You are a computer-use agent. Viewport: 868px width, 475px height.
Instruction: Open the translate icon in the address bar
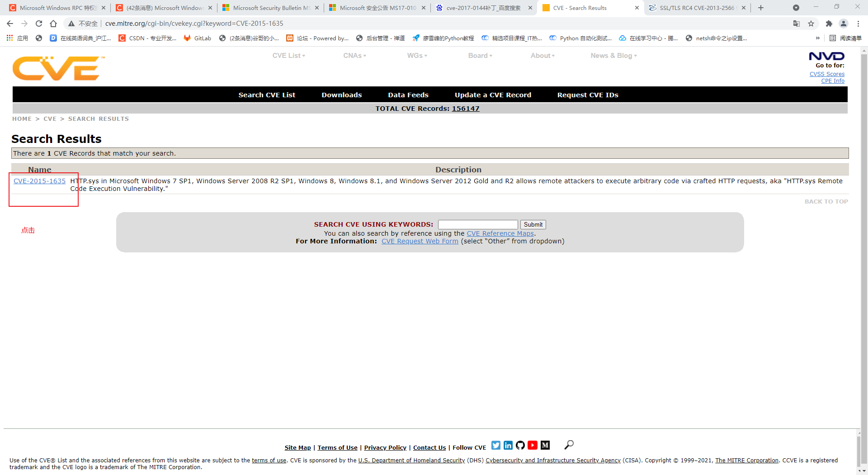tap(796, 24)
